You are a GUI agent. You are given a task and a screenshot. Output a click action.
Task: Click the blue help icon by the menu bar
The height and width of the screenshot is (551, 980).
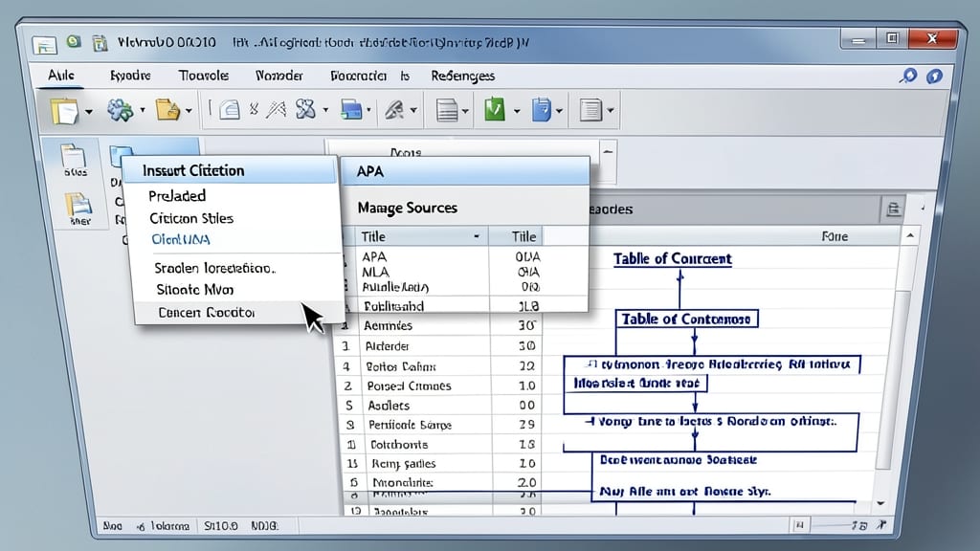click(934, 77)
